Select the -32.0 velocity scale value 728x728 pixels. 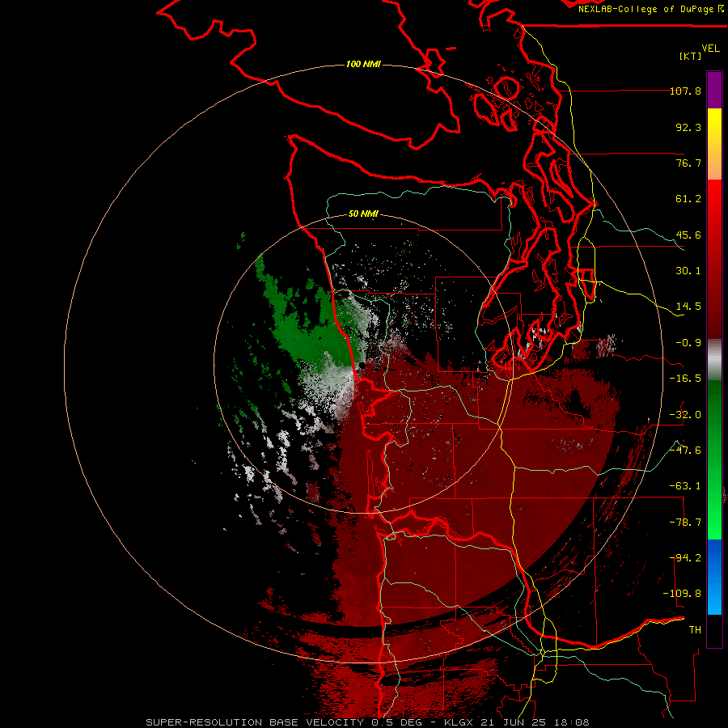[x=685, y=415]
